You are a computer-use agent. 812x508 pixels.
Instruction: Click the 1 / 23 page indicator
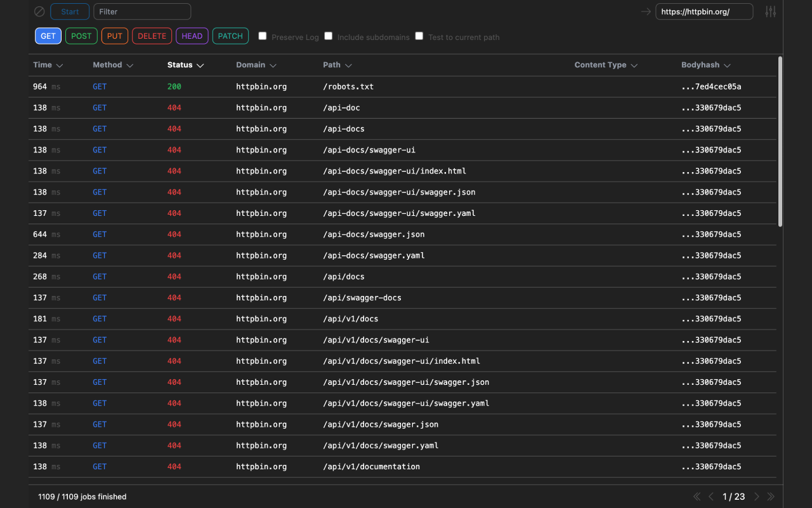[734, 497]
